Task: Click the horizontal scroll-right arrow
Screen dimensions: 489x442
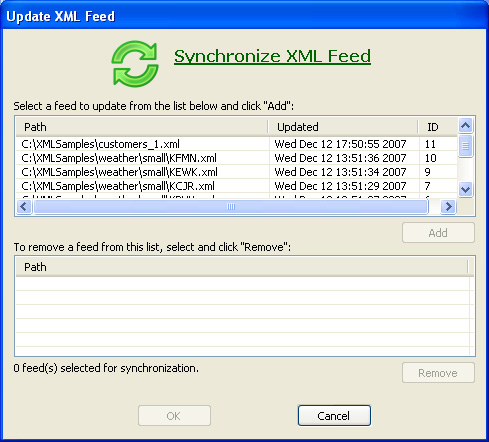Action: (448, 207)
